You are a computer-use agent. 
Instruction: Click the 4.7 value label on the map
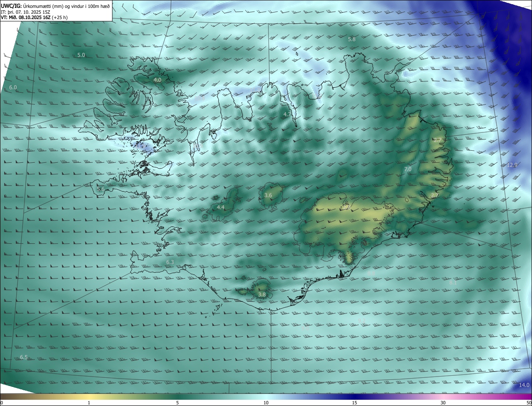pyautogui.click(x=287, y=114)
